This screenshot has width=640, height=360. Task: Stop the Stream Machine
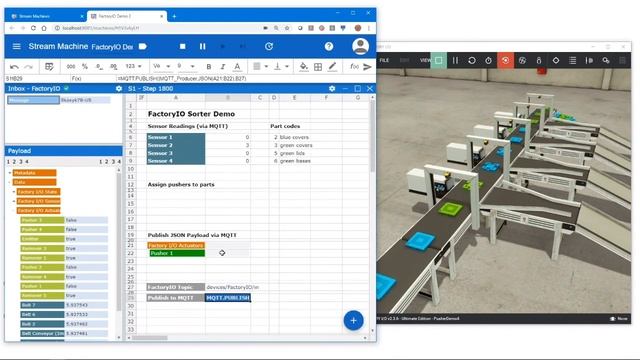[182, 47]
